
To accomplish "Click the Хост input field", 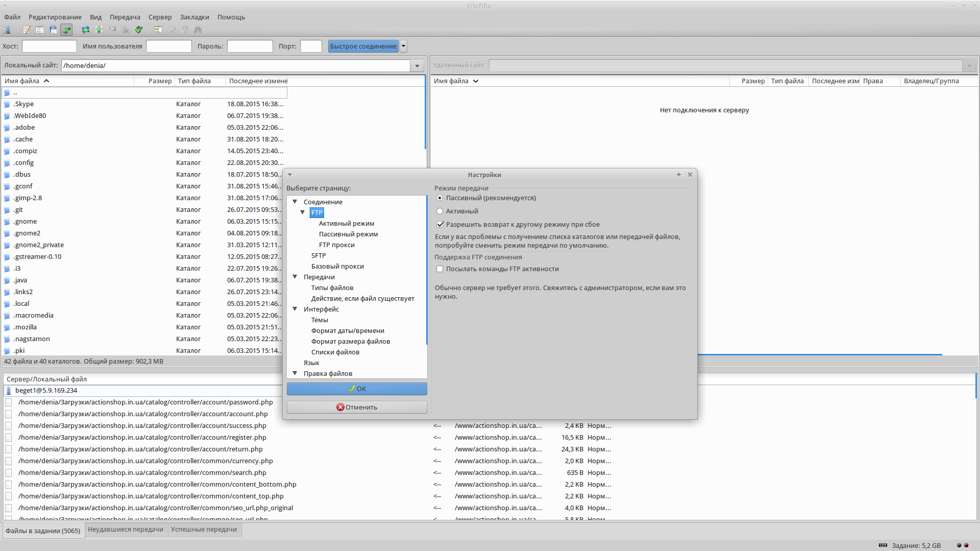I will (x=50, y=46).
